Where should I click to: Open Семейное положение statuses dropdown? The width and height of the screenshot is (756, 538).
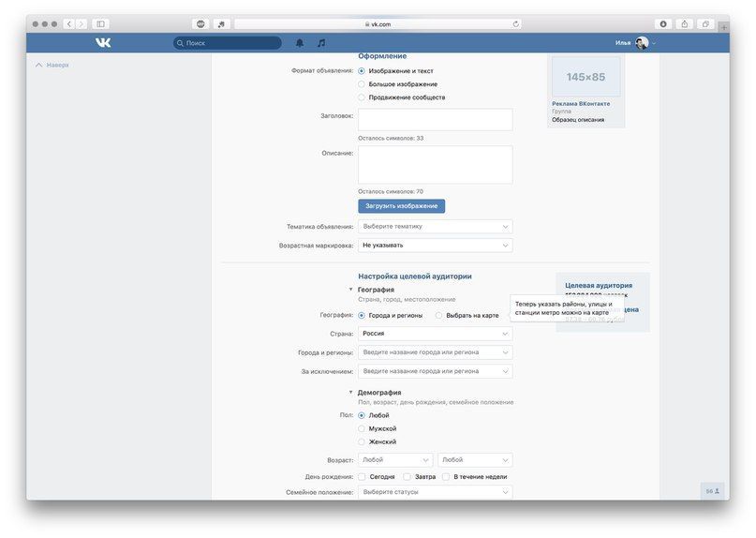pos(435,492)
